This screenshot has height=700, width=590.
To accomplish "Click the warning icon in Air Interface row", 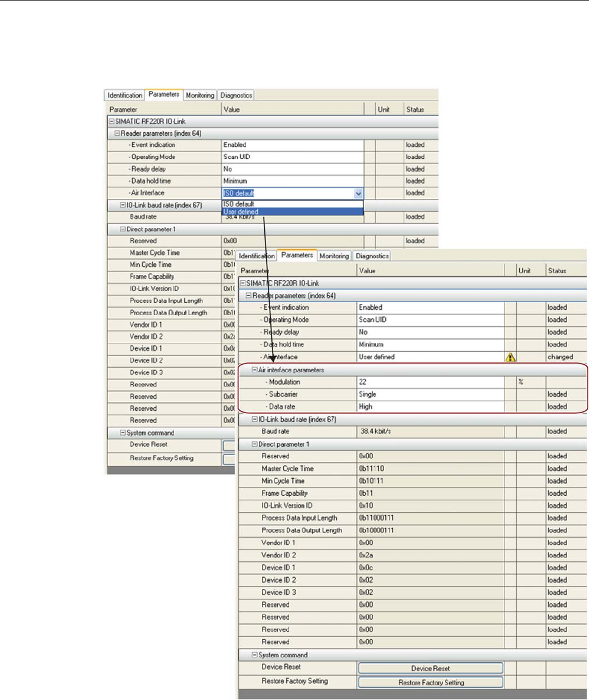I will click(x=510, y=357).
